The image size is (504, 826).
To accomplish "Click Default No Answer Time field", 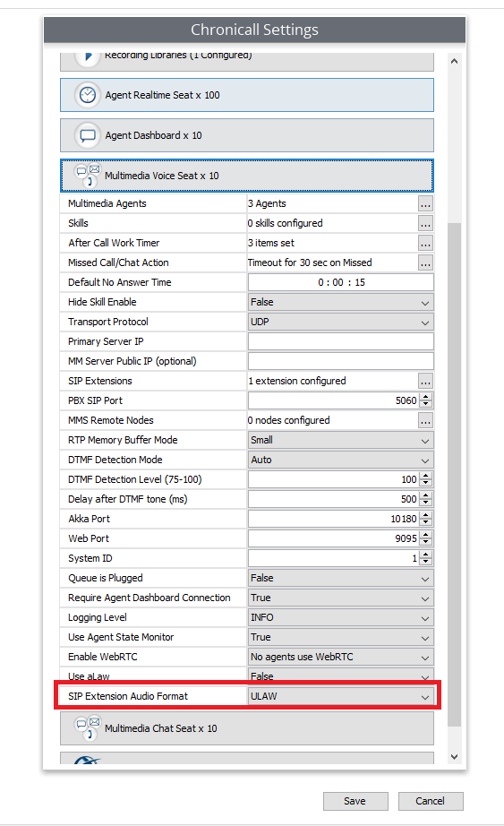I will point(341,282).
